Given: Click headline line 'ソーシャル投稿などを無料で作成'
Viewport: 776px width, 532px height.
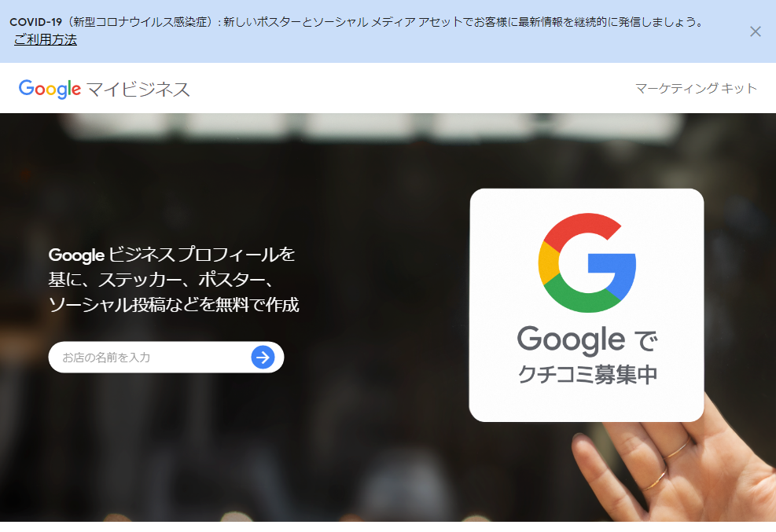Looking at the screenshot, I should (x=174, y=304).
